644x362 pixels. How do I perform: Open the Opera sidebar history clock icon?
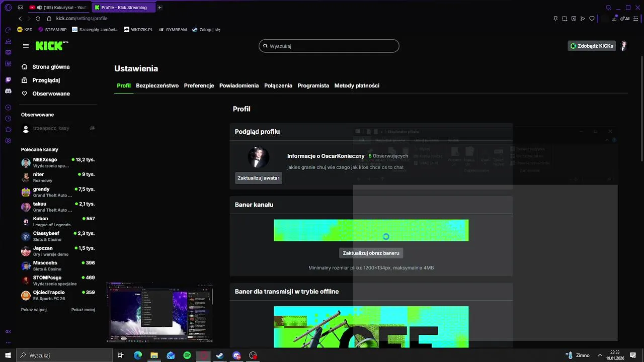pyautogui.click(x=8, y=119)
